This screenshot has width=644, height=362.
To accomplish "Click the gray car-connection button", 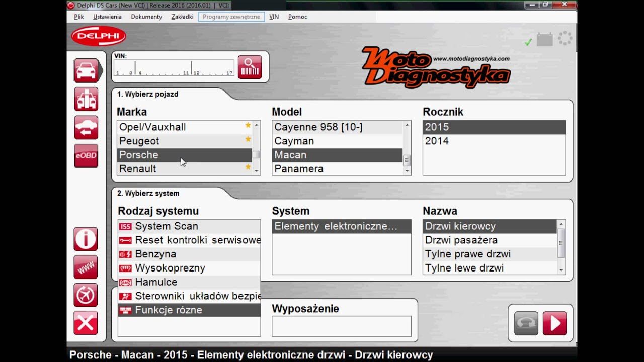I will (x=526, y=323).
